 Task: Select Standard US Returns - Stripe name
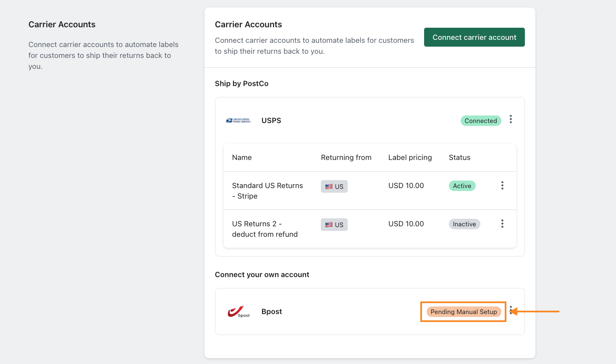pyautogui.click(x=267, y=191)
